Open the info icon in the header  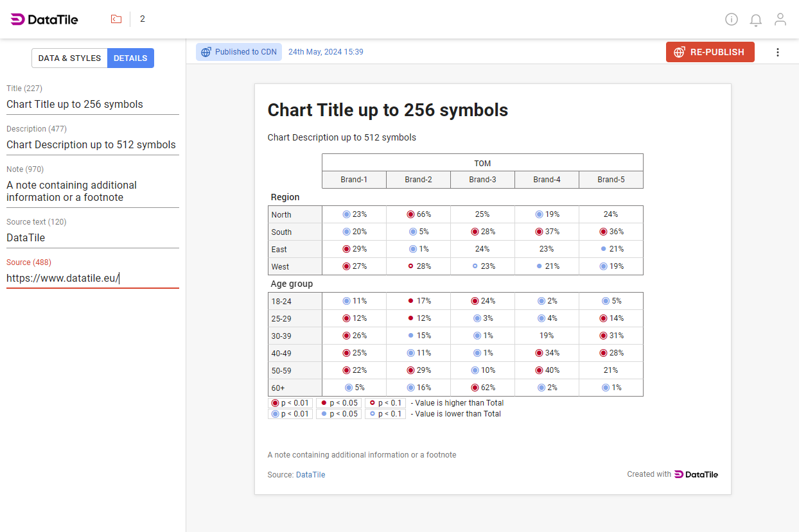pos(732,19)
